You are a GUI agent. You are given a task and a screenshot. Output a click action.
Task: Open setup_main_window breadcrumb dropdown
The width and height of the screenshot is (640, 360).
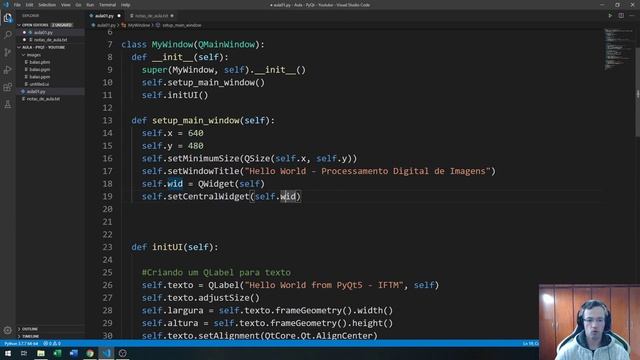pos(182,25)
